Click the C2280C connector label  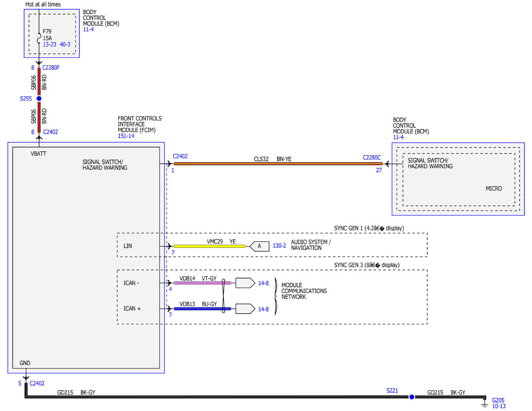click(x=372, y=157)
